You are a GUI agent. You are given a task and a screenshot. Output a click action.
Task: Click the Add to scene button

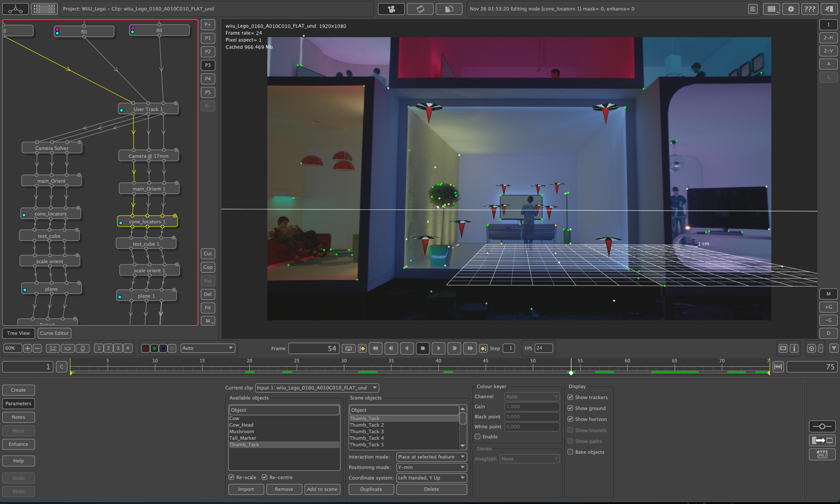[322, 489]
